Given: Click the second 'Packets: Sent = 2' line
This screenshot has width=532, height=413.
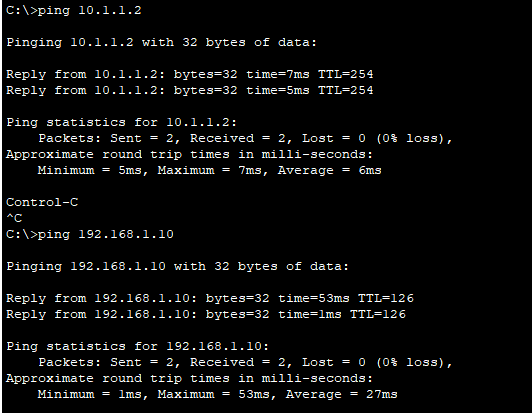Looking at the screenshot, I should 245,362.
